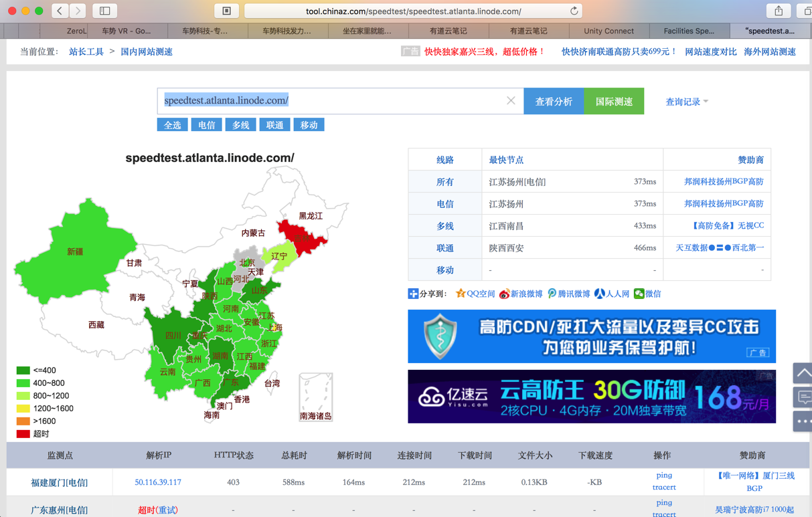Click the 联通 row label in line table

[445, 248]
